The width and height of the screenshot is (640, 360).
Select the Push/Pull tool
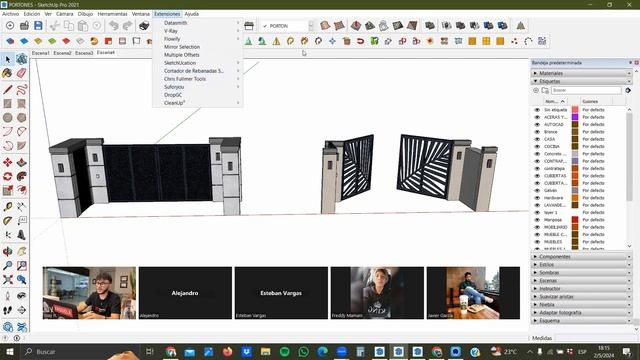tap(22, 162)
